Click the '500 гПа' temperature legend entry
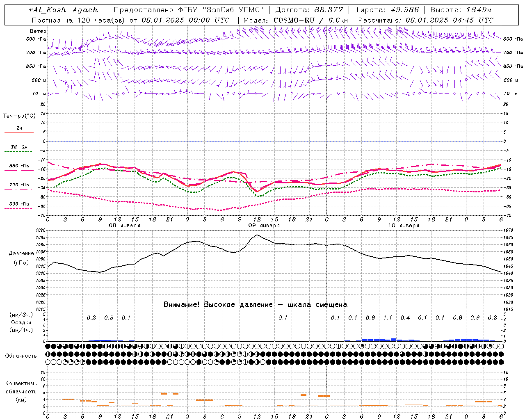This screenshot has height=420, width=525. click(19, 204)
